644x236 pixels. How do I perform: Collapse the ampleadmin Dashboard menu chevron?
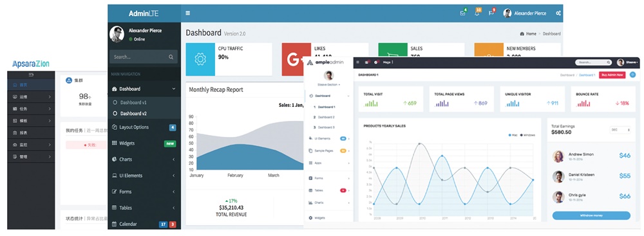[348, 96]
